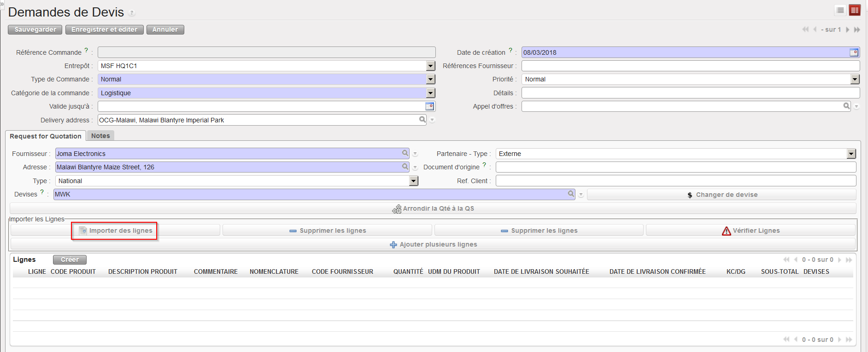Viewport: 868px width, 352px height.
Task: Search Delivery address with the magnifier icon
Action: click(422, 120)
